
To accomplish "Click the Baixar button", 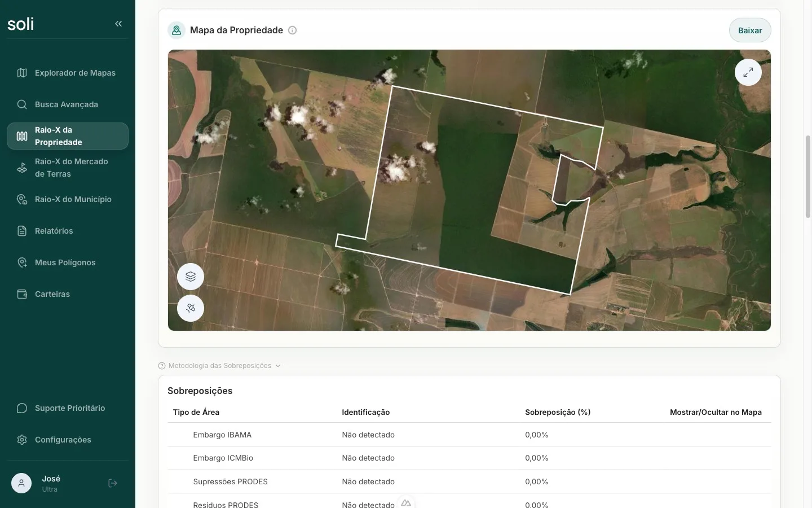I will [x=750, y=30].
